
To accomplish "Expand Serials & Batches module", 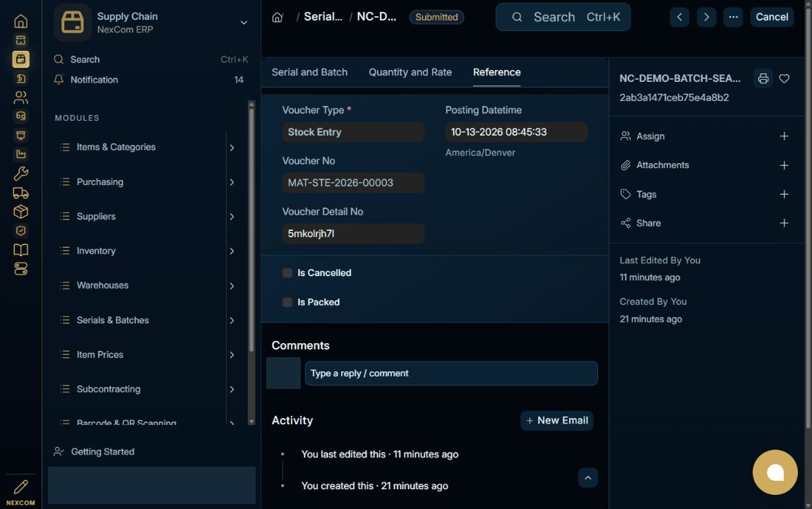I will [232, 321].
